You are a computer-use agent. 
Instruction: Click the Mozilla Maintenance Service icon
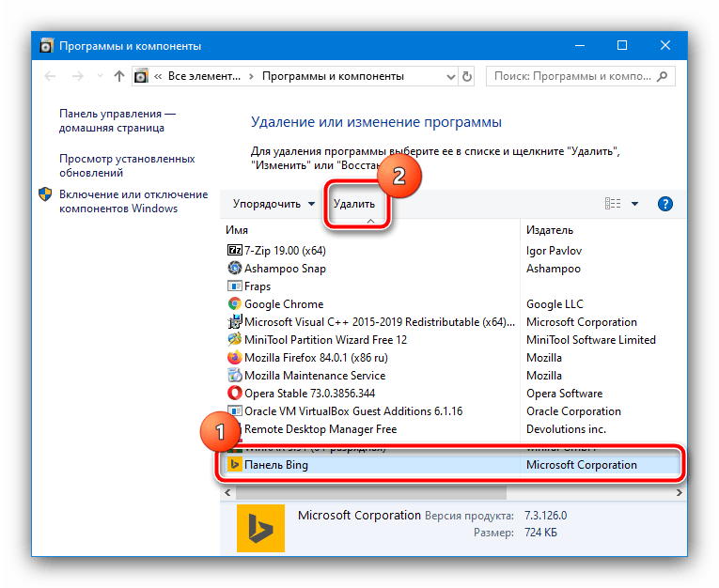click(234, 375)
